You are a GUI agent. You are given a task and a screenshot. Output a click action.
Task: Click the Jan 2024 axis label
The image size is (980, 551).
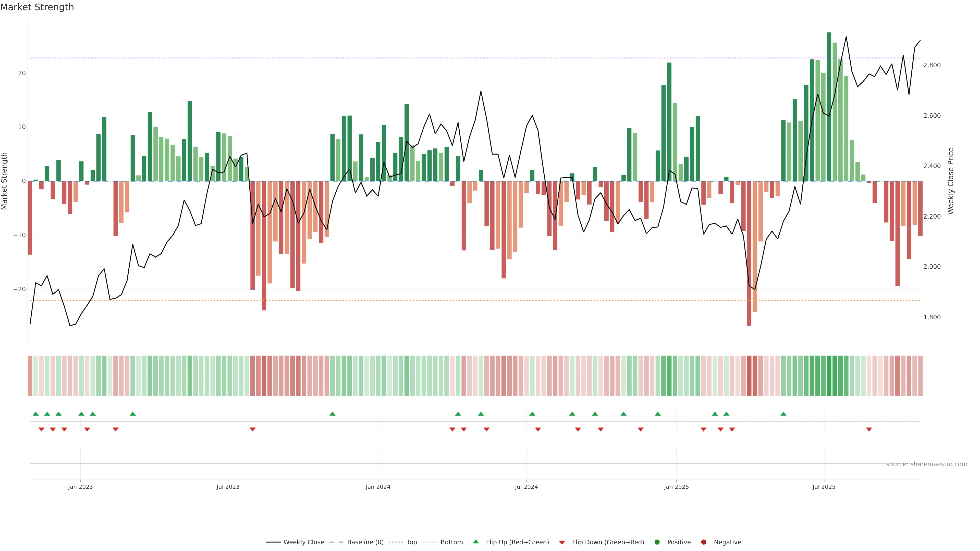coord(378,487)
